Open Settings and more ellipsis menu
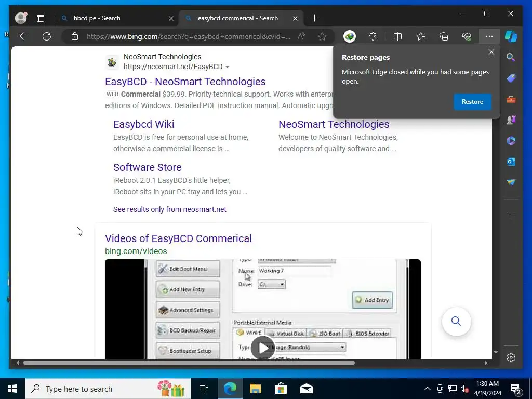The image size is (532, 399). pos(489,36)
